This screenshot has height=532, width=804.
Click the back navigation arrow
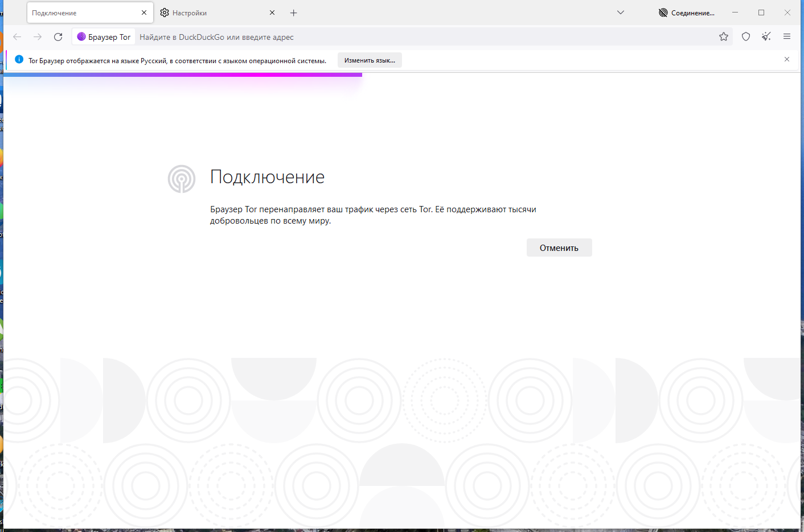[17, 37]
